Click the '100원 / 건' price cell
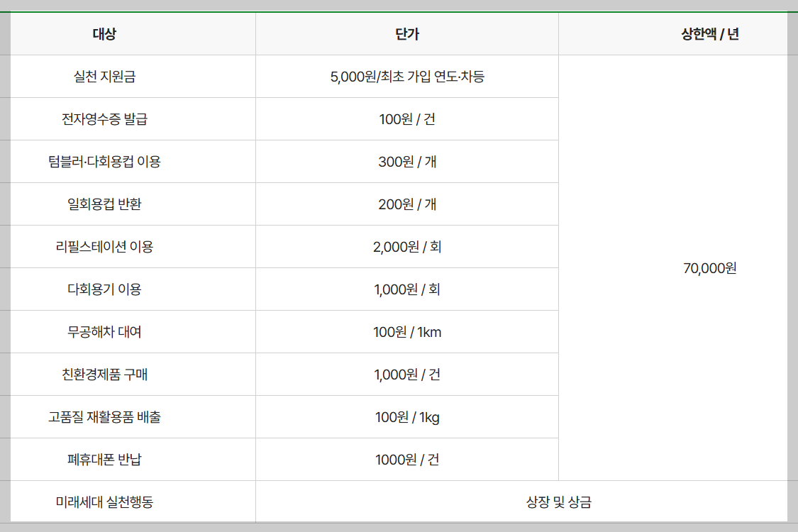 407,119
